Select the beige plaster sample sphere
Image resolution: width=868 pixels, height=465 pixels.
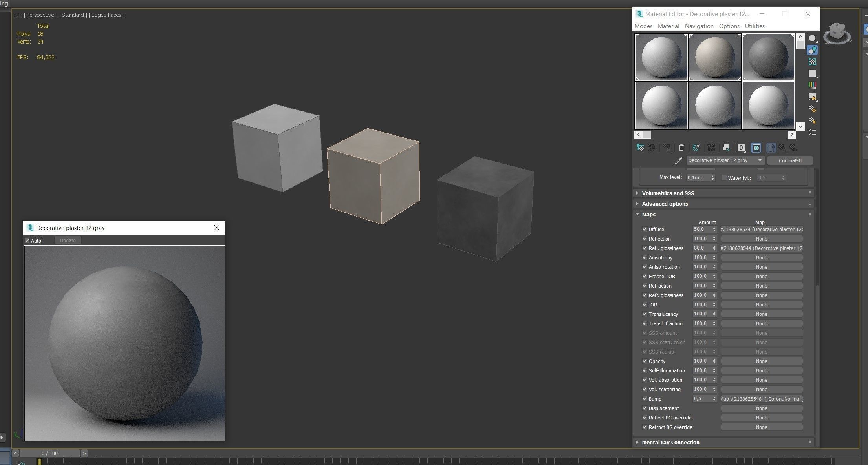point(715,57)
